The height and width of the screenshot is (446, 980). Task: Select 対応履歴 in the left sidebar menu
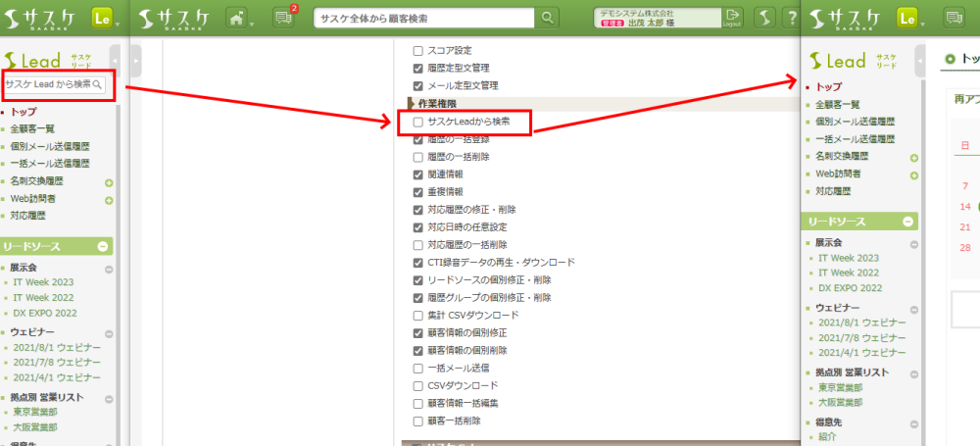[x=27, y=215]
